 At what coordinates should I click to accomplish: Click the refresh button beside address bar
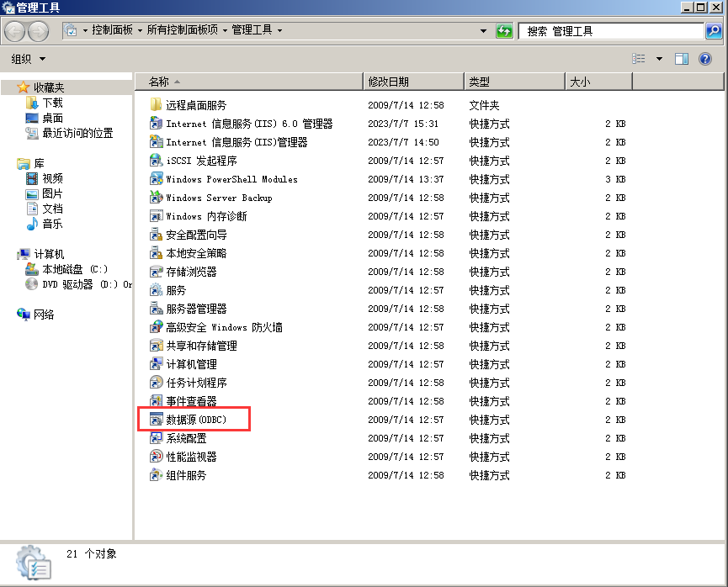[504, 31]
